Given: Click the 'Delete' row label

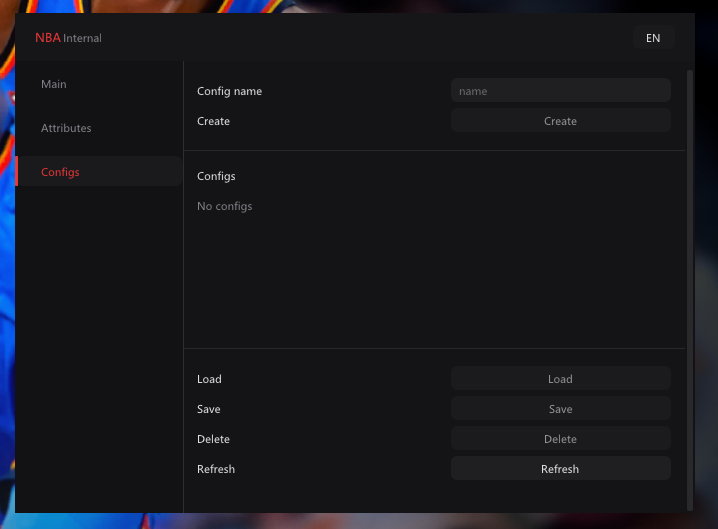Looking at the screenshot, I should 213,439.
